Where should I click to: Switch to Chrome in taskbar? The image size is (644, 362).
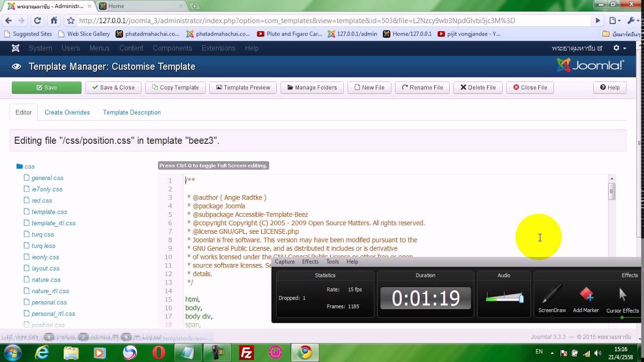pos(304,353)
